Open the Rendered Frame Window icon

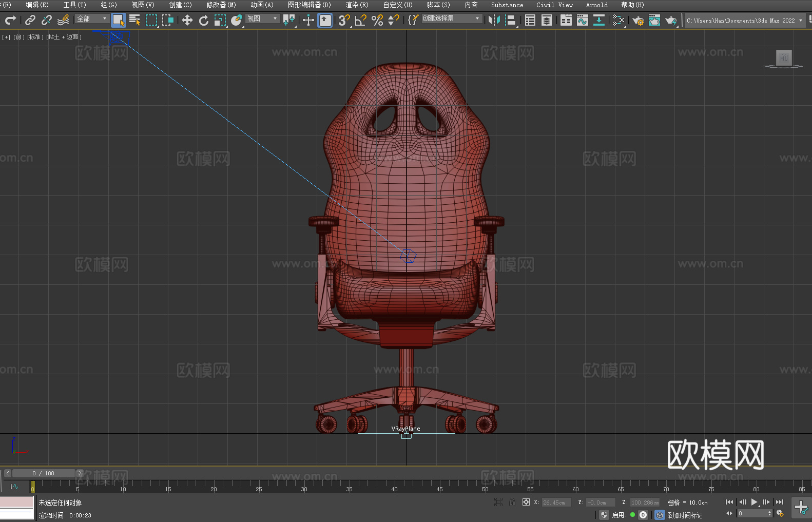click(x=654, y=20)
